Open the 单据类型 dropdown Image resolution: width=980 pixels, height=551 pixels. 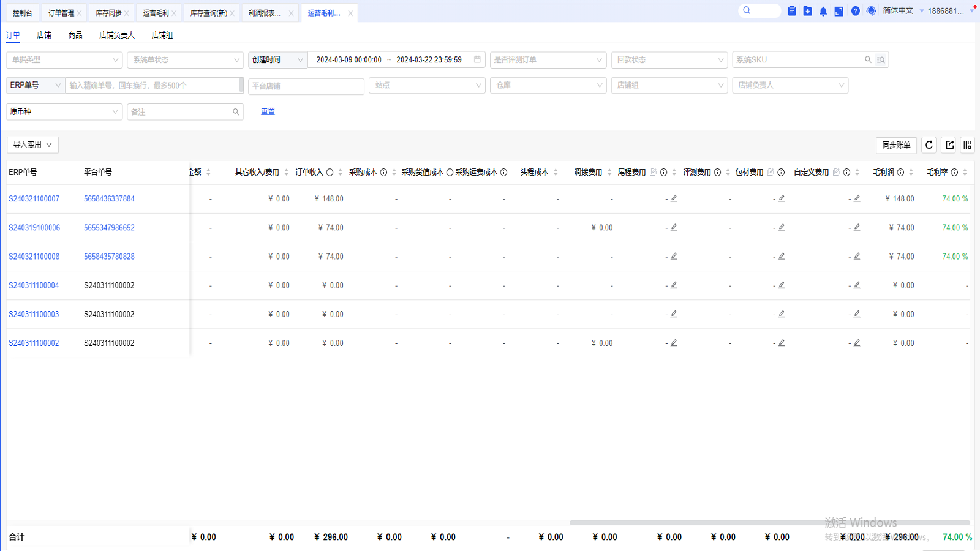[x=64, y=59]
